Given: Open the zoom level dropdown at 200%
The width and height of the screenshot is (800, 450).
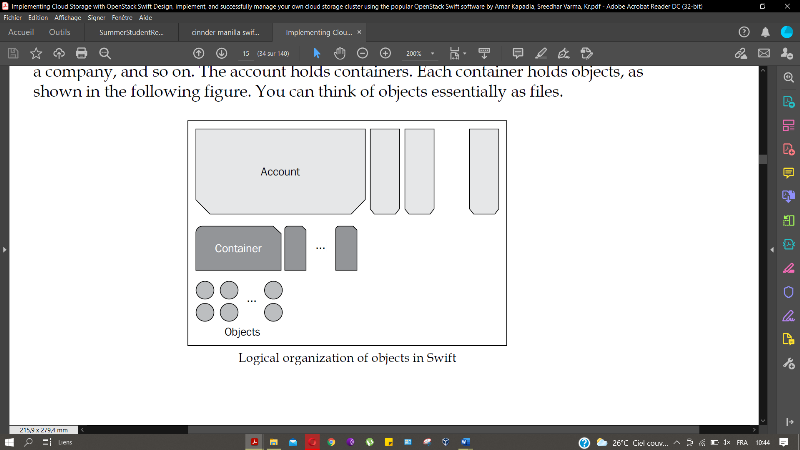Looking at the screenshot, I should [x=432, y=52].
